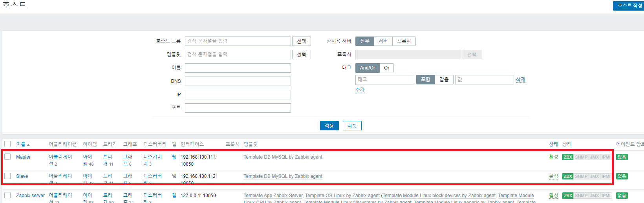Open the Master host link
This screenshot has height=203, width=644.
23,157
